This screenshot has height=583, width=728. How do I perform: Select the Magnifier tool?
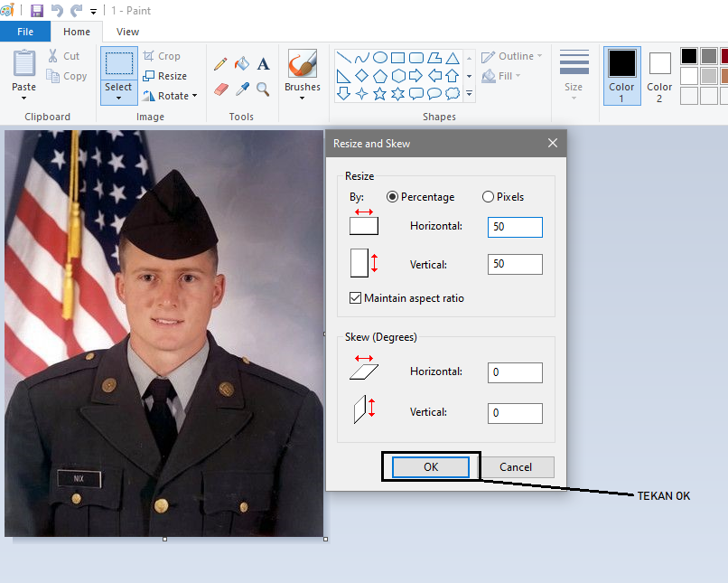coord(263,89)
